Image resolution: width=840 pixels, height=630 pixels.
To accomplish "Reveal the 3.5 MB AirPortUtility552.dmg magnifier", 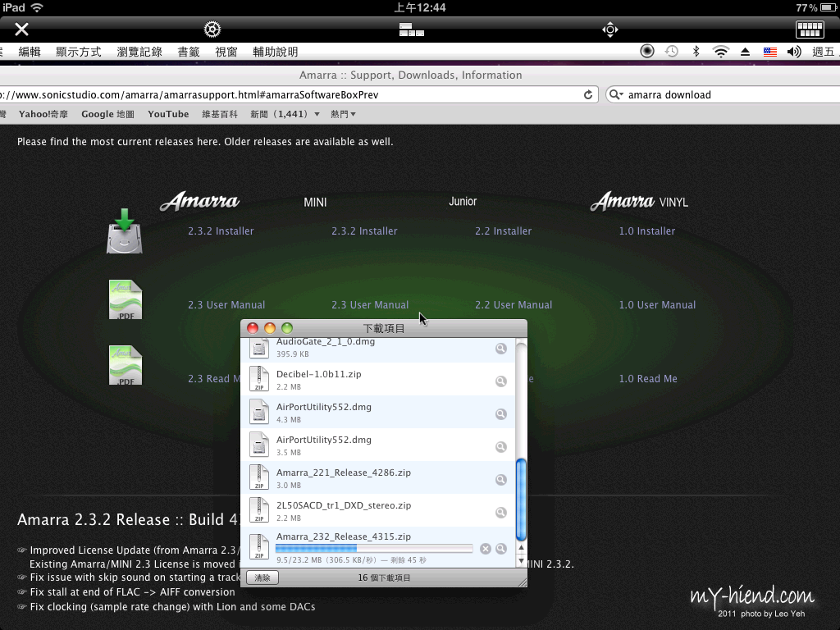I will [501, 447].
